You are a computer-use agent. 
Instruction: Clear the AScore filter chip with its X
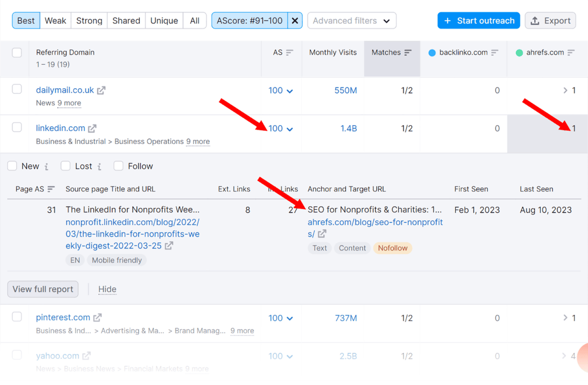[295, 20]
